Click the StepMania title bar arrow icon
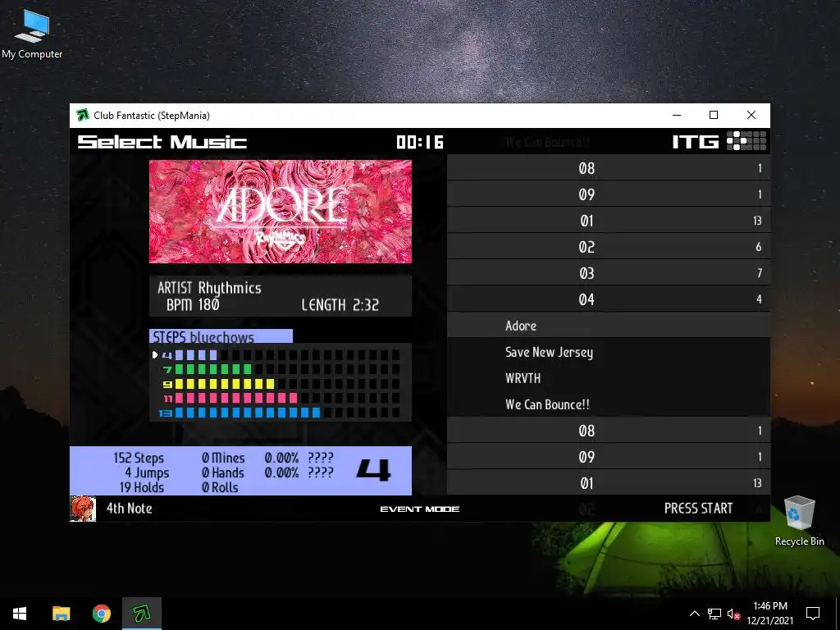 [83, 115]
